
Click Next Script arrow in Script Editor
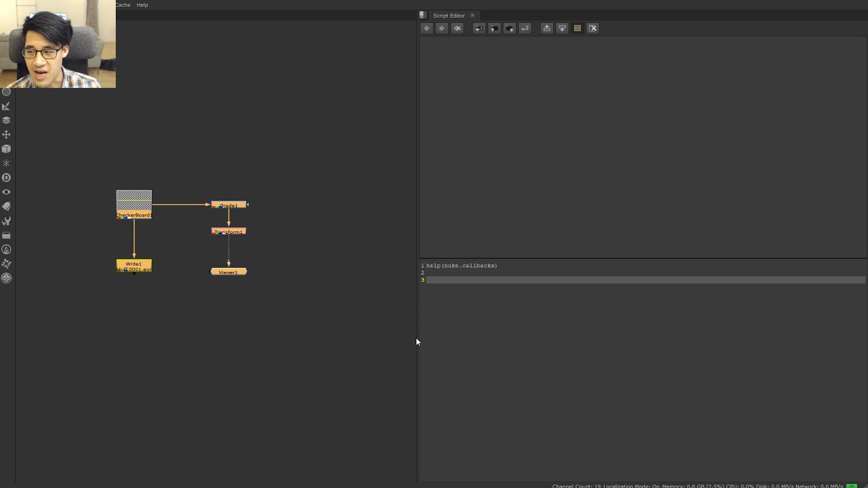tap(441, 28)
